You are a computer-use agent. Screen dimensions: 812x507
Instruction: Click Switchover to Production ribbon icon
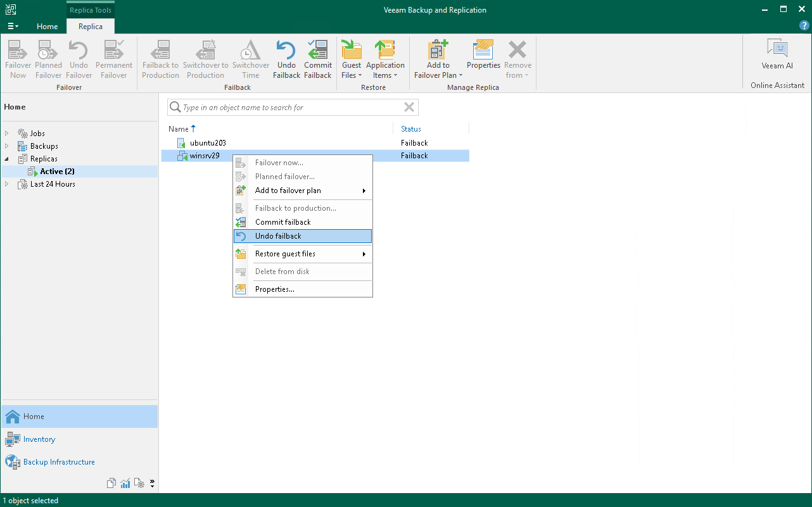click(205, 59)
